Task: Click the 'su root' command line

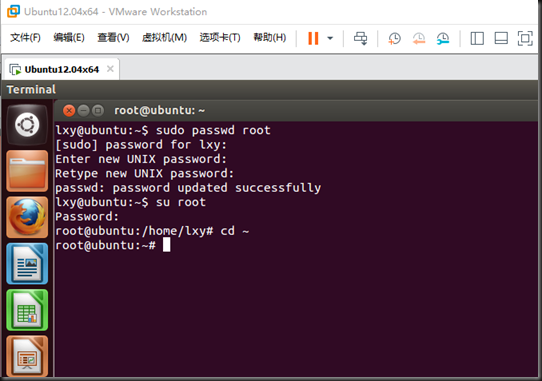Action: [131, 202]
